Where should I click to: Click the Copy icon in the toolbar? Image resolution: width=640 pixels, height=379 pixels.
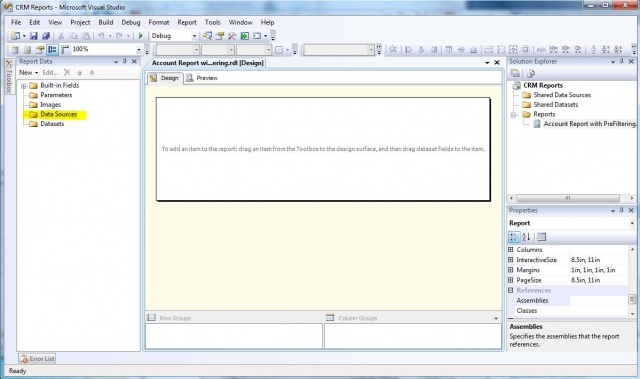[73, 36]
